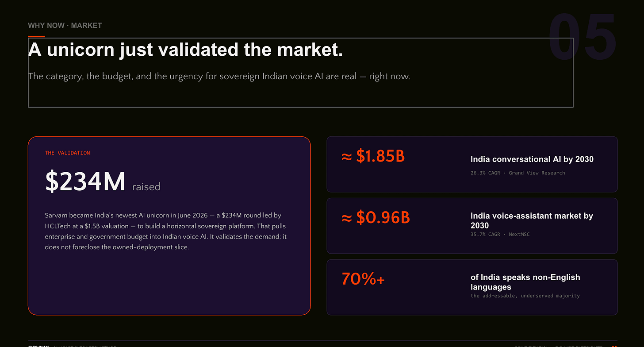Viewport: 644px width, 347px height.
Task: Click the orange accent line under section label
Action: (x=36, y=36)
